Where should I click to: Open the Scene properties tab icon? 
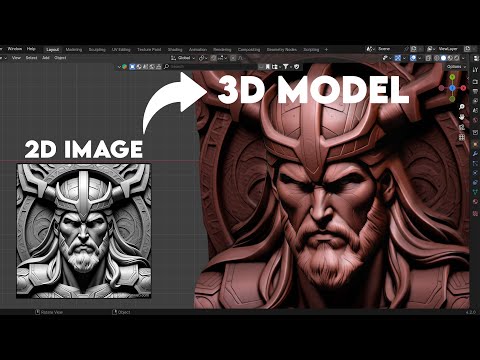(x=475, y=110)
